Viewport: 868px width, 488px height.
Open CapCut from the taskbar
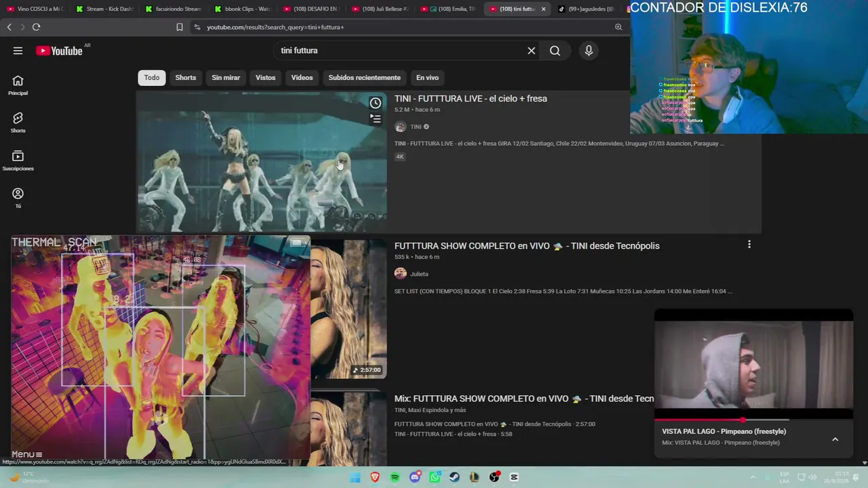(514, 477)
